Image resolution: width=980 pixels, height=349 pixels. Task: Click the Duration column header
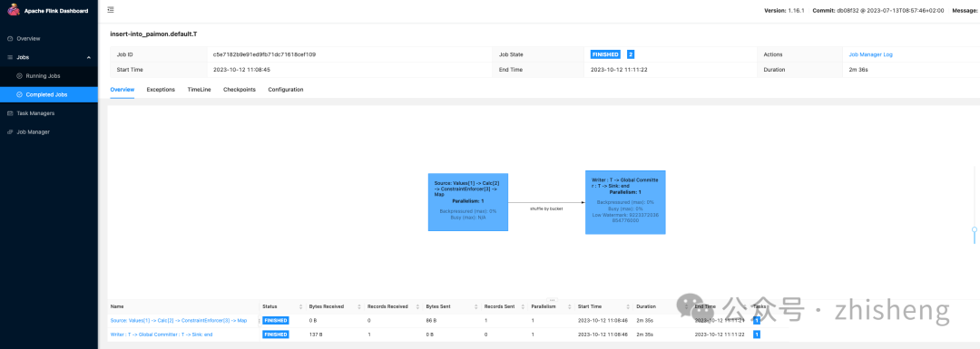(x=646, y=306)
